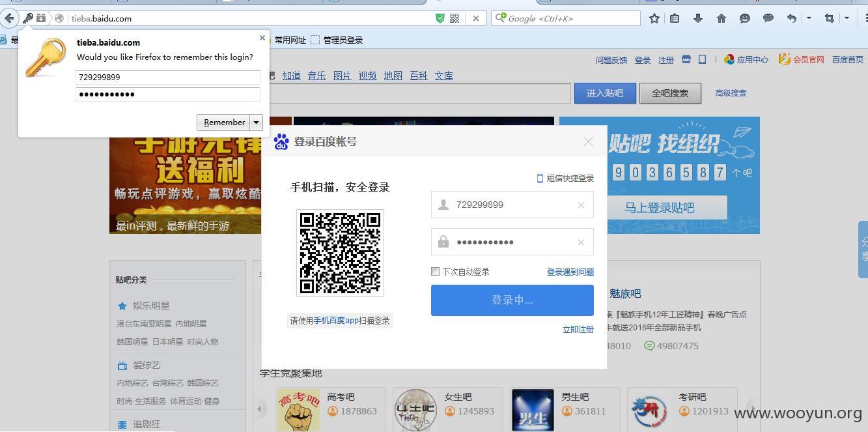
Task: Open 地图 navigation tab
Action: [393, 76]
